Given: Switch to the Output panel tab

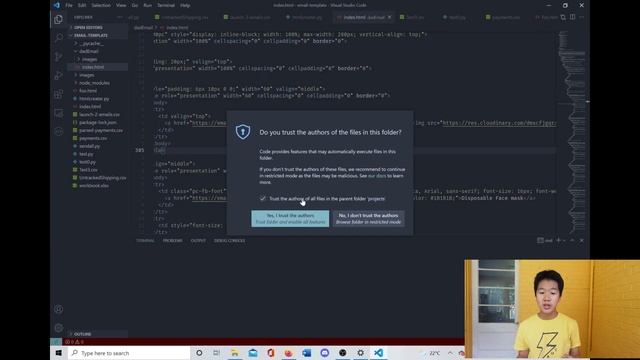Looking at the screenshot, I should 198,240.
